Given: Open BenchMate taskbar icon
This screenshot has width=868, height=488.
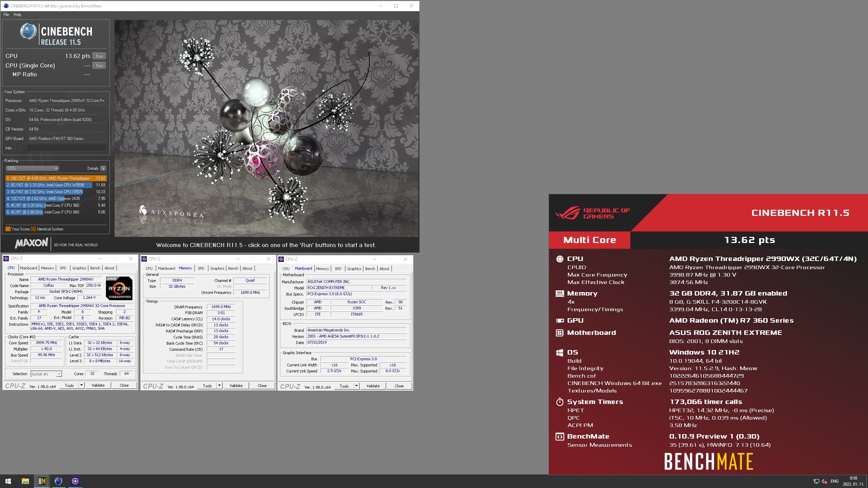Looking at the screenshot, I should coord(42,481).
